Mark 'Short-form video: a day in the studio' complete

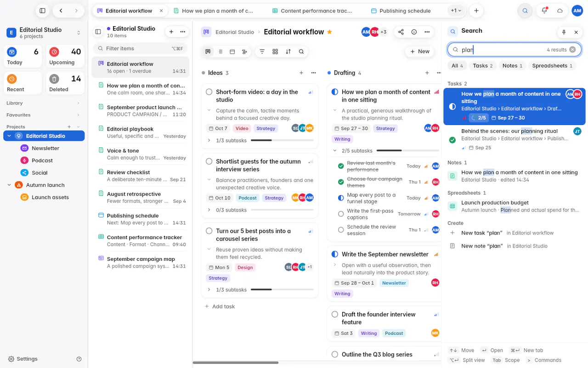[x=209, y=92]
